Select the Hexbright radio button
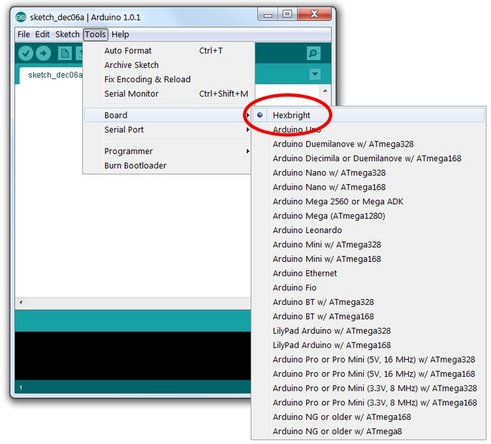 tap(260, 115)
